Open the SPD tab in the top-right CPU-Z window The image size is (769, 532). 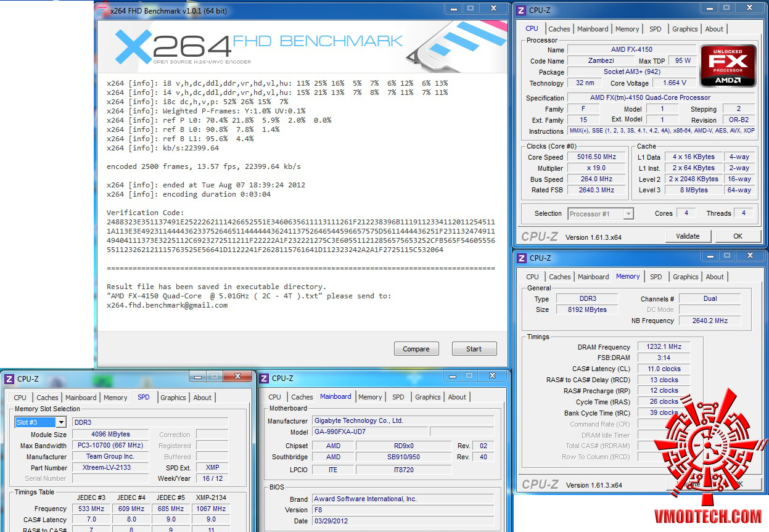[656, 29]
